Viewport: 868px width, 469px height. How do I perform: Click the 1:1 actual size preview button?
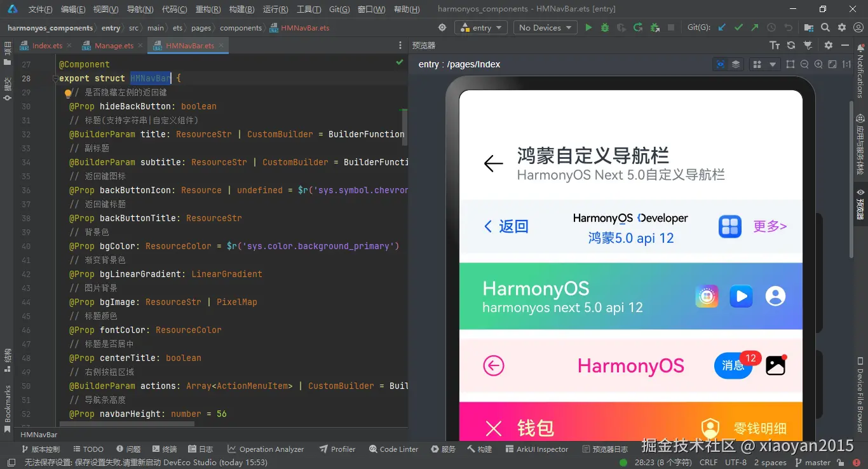coord(846,64)
